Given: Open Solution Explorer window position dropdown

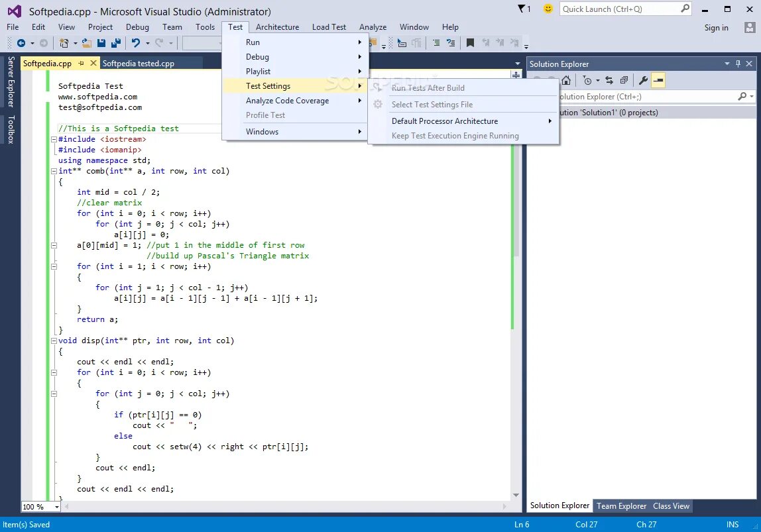Looking at the screenshot, I should click(727, 64).
